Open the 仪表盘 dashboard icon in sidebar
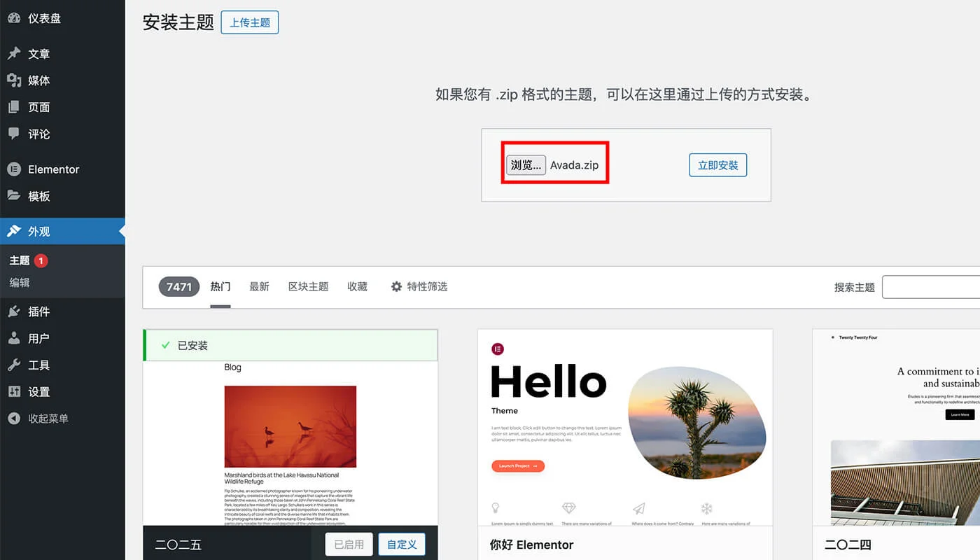This screenshot has height=560, width=980. (15, 18)
